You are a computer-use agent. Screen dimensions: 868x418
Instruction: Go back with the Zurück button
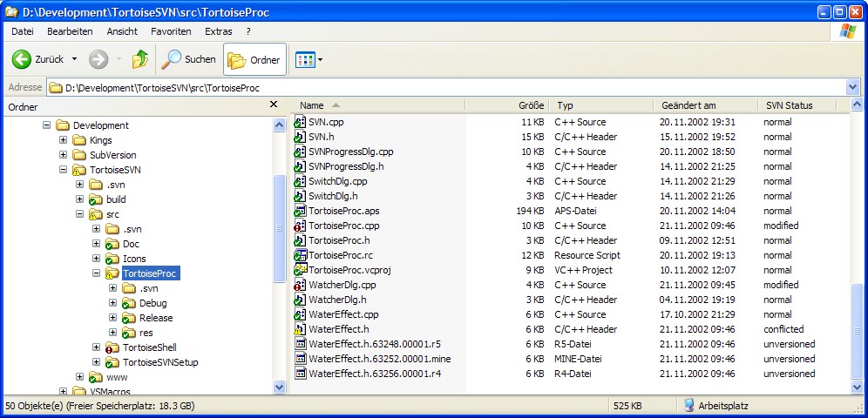coord(37,59)
